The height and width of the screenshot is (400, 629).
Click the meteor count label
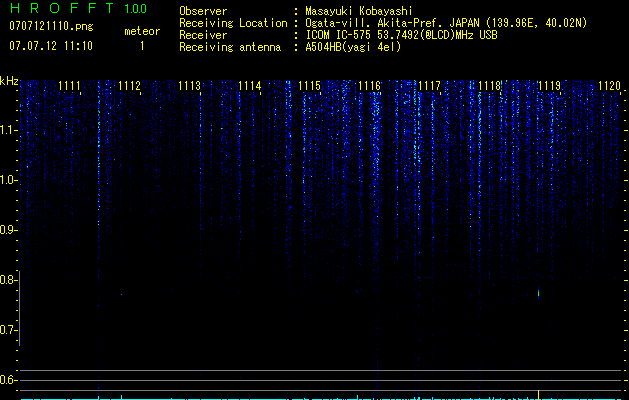coord(142,31)
